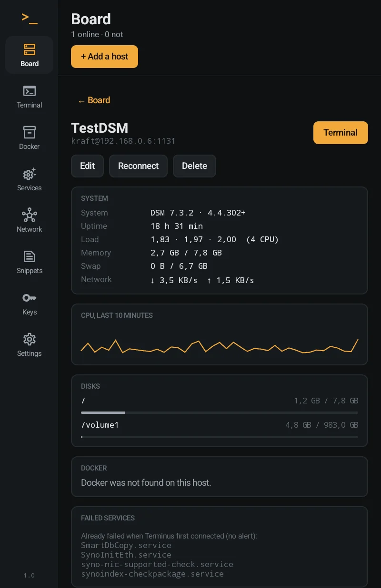Viewport: 381px width, 588px height.
Task: Open the Network hub icon
Action: coord(30,215)
